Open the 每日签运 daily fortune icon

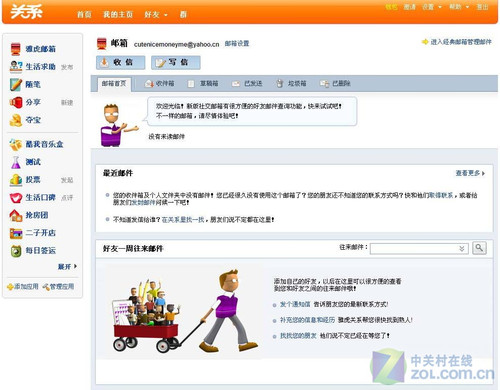coord(16,251)
